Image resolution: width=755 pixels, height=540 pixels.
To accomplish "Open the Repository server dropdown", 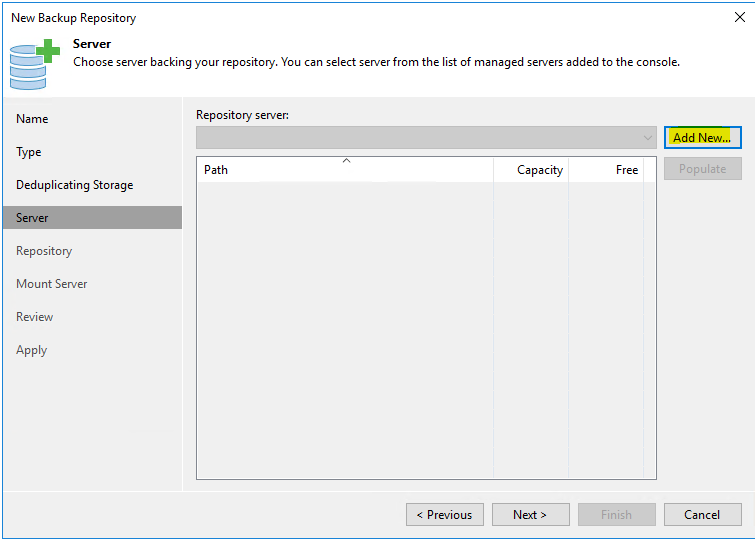I will click(x=426, y=138).
